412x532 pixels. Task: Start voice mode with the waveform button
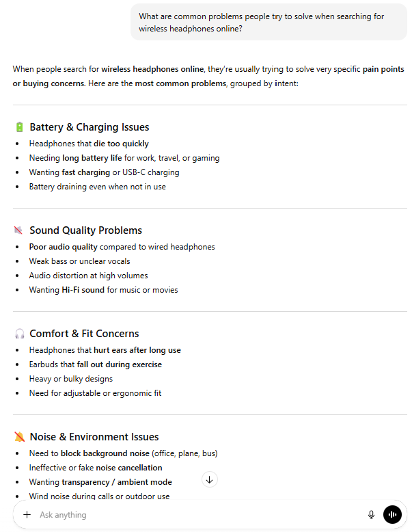tap(392, 515)
